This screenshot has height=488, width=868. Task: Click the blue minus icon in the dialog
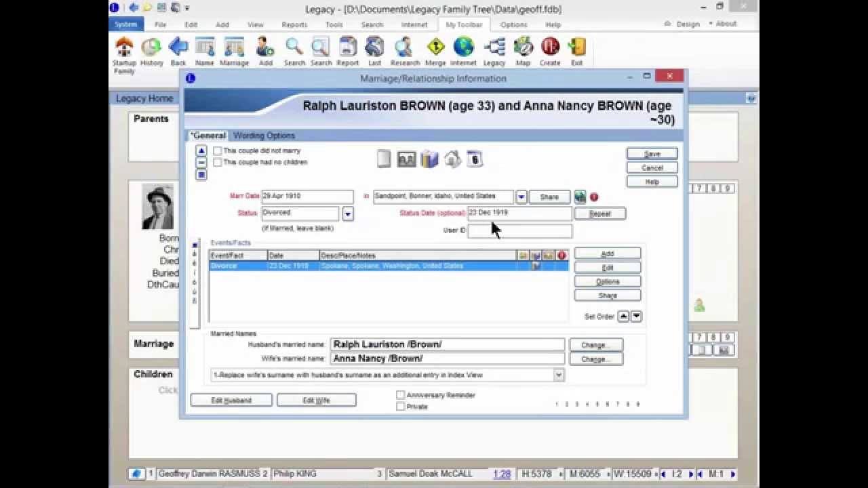[x=201, y=163]
